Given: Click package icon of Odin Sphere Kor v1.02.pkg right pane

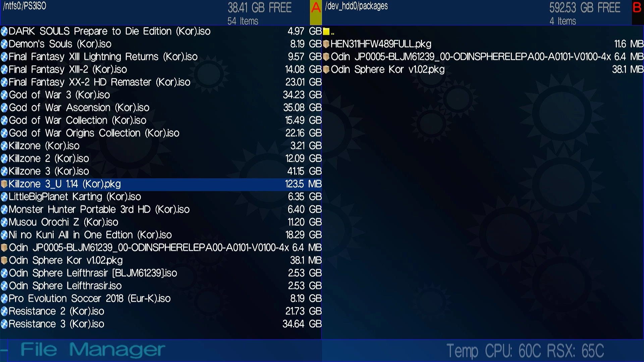Looking at the screenshot, I should click(x=326, y=70).
